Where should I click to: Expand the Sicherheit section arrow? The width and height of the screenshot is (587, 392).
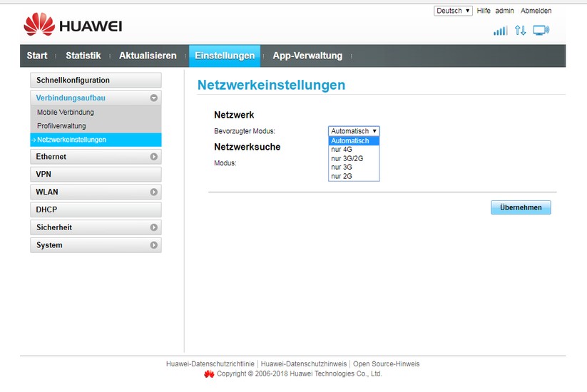click(153, 227)
